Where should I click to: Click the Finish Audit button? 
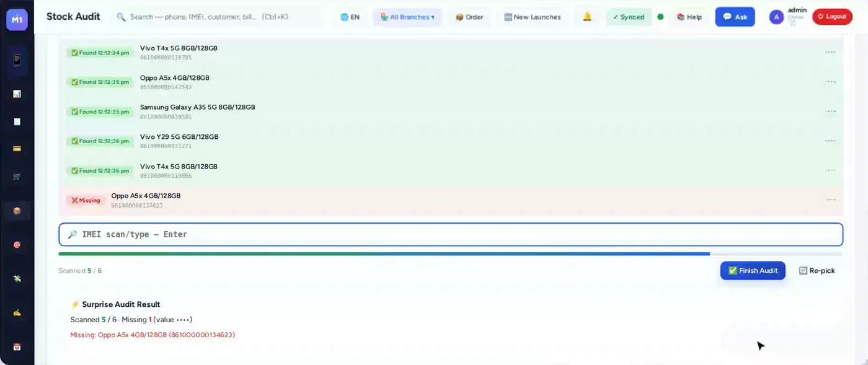[x=753, y=271]
